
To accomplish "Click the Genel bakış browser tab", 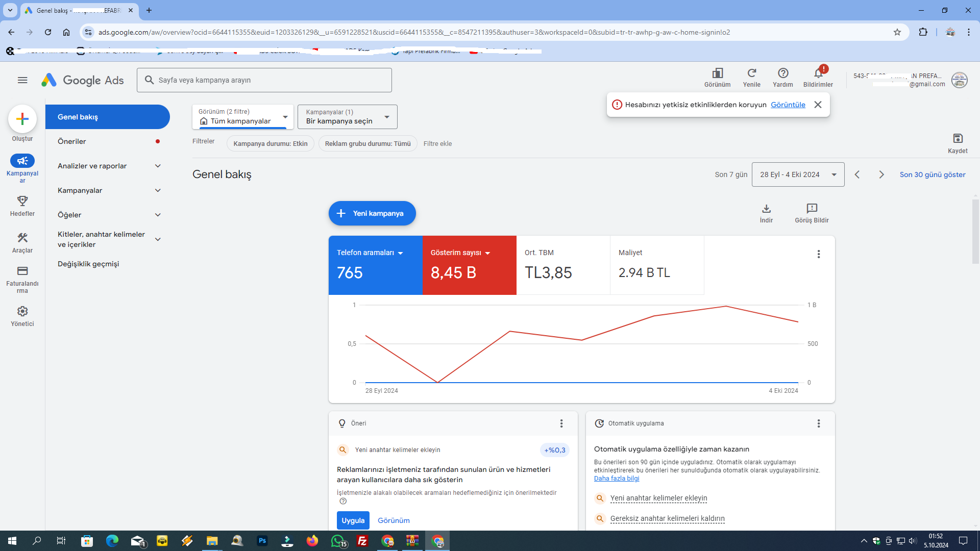I will tap(79, 10).
